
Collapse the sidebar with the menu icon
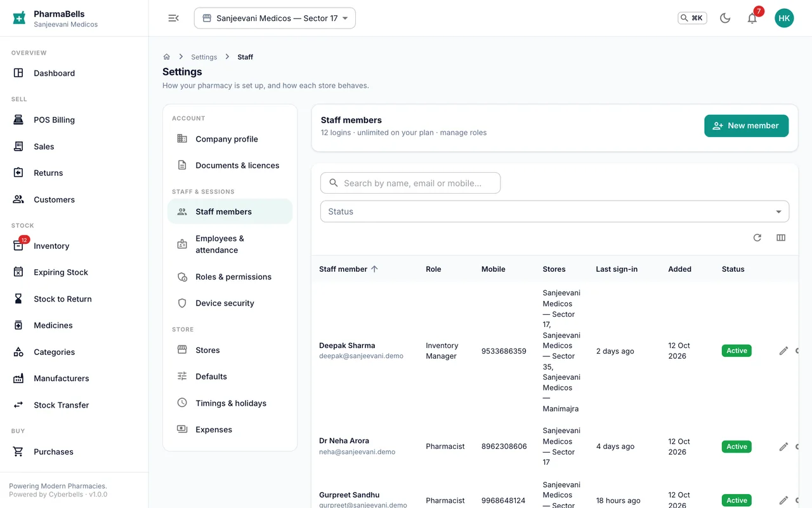point(173,18)
